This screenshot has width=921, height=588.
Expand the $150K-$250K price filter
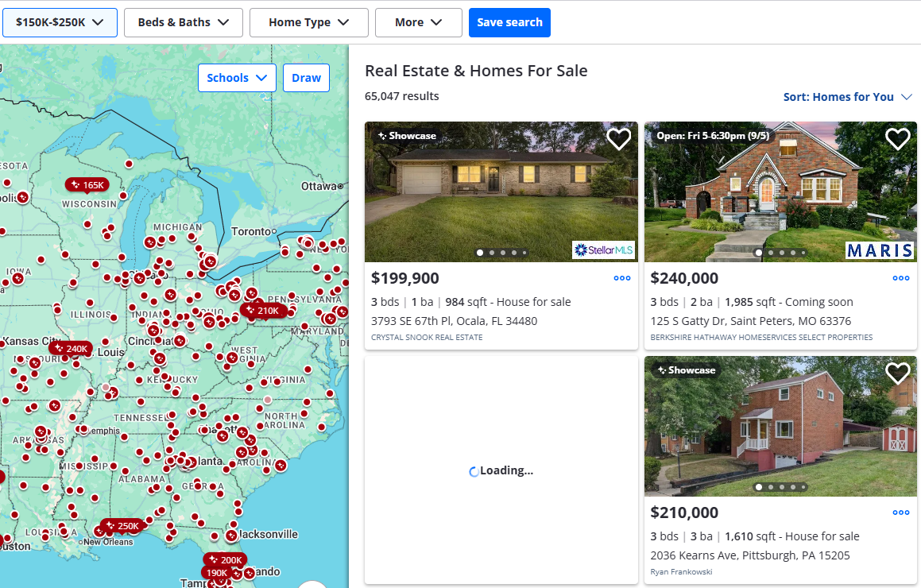(60, 22)
